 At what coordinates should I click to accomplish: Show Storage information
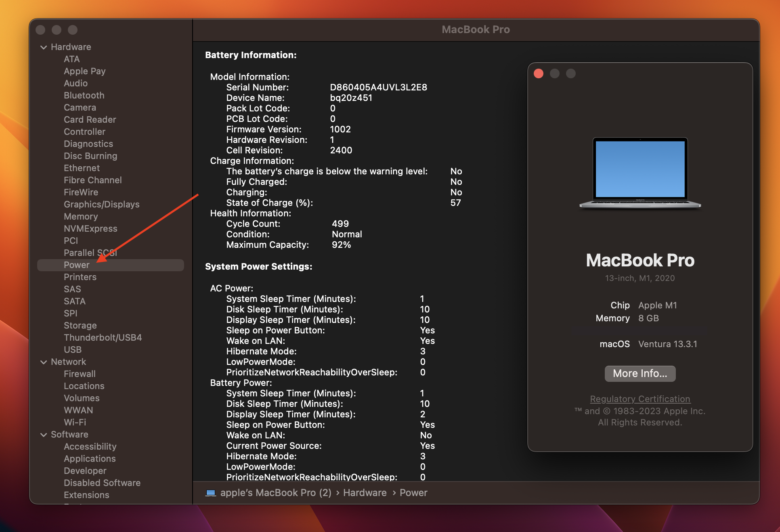point(80,325)
